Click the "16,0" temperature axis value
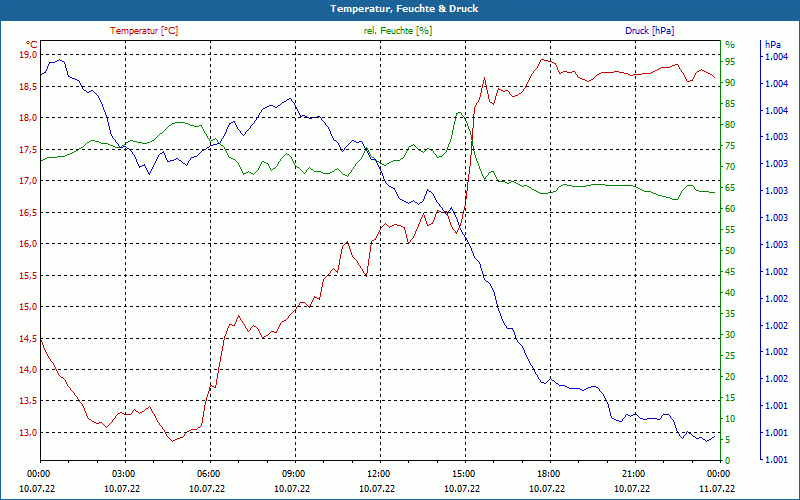The height and width of the screenshot is (500, 800). tap(28, 244)
